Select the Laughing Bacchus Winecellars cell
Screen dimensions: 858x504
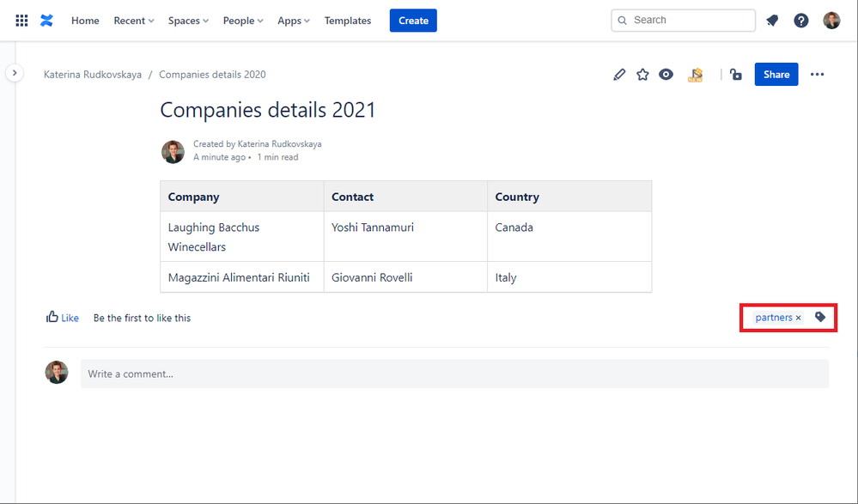point(242,237)
